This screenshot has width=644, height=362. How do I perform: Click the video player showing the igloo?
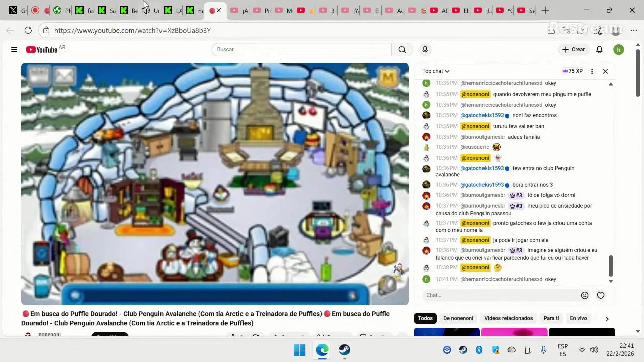(x=215, y=184)
